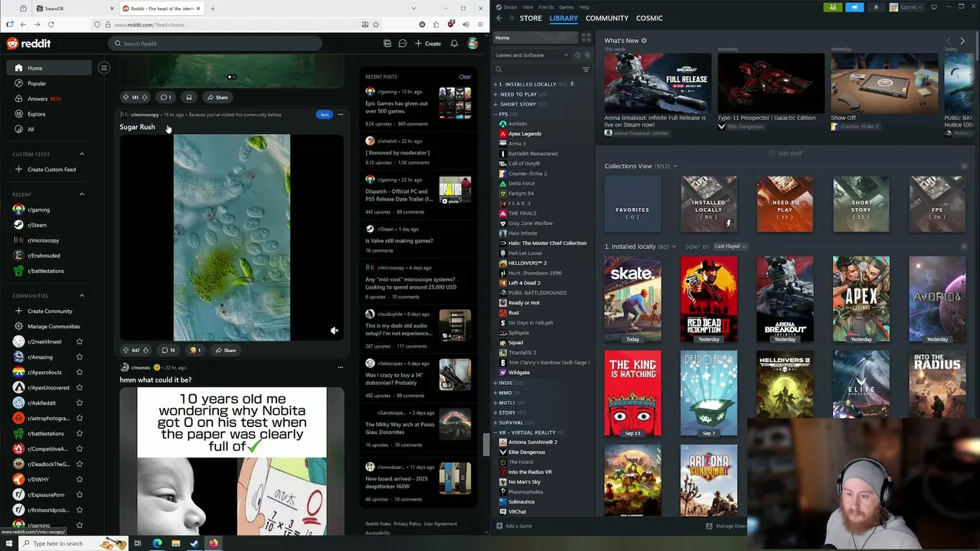Open comments on Sugar Rush post
980x551 pixels.
tap(168, 350)
